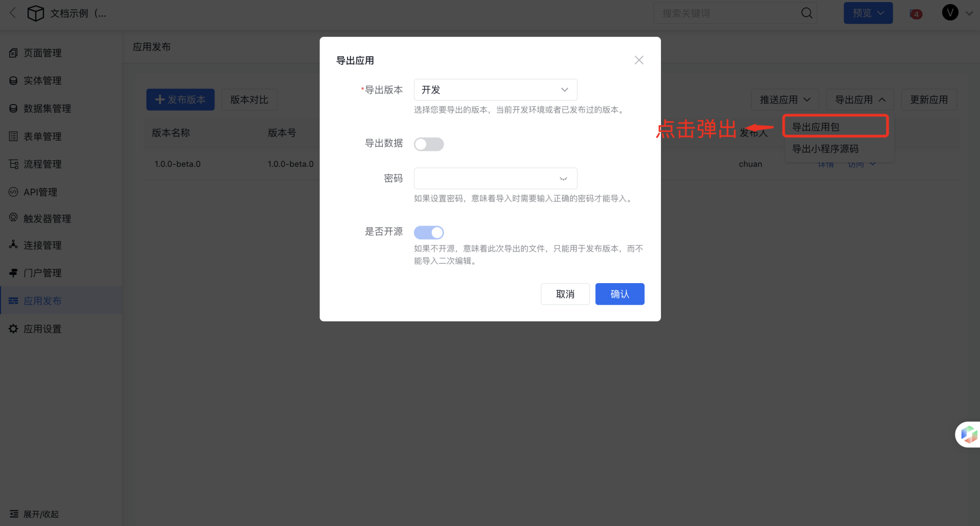This screenshot has height=526, width=980.
Task: Open the 导出版本 dropdown
Action: [x=495, y=89]
